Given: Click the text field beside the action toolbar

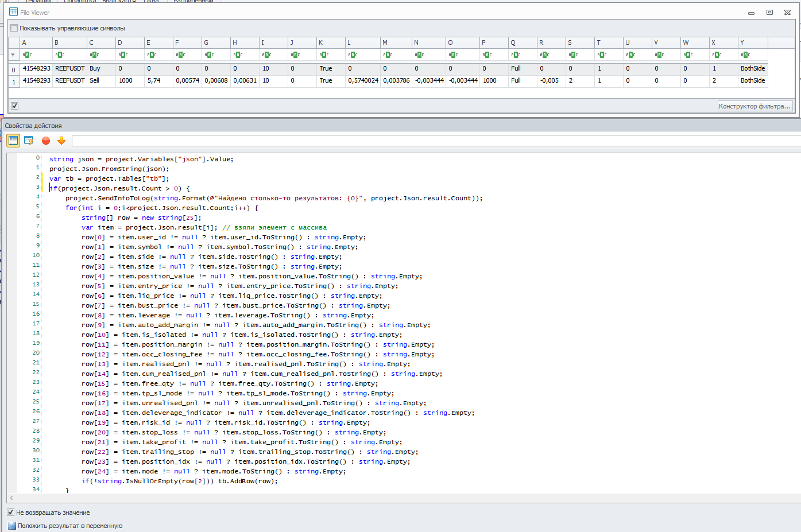Looking at the screenshot, I should (x=435, y=141).
